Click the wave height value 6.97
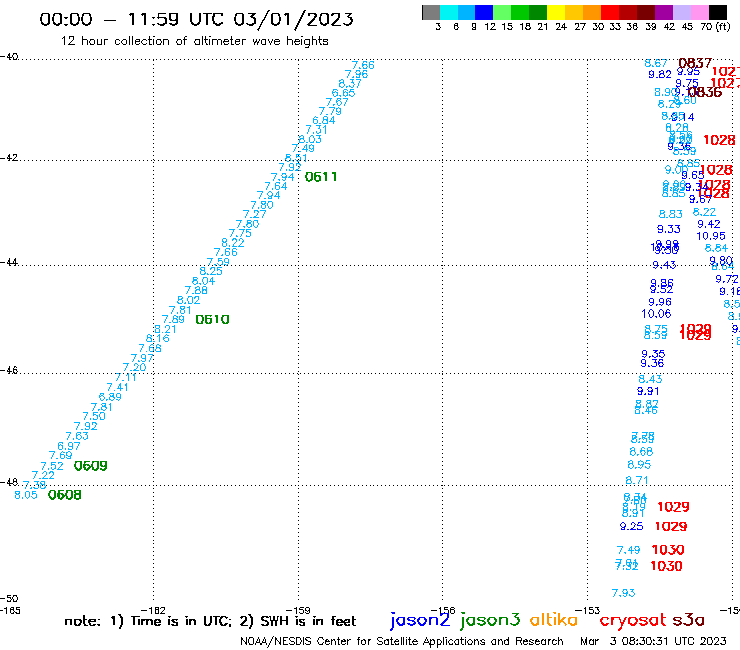740x650 pixels. pyautogui.click(x=69, y=446)
